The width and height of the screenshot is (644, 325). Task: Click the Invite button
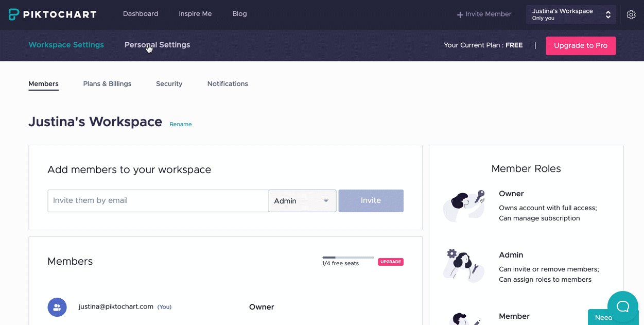coord(371,201)
